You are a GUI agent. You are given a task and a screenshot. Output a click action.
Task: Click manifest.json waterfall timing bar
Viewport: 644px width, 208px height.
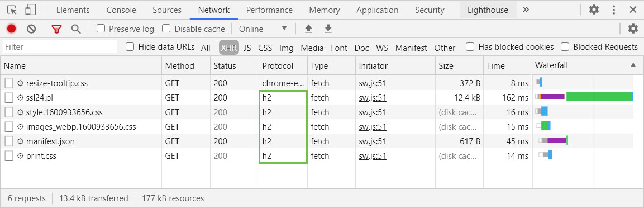[x=553, y=140]
